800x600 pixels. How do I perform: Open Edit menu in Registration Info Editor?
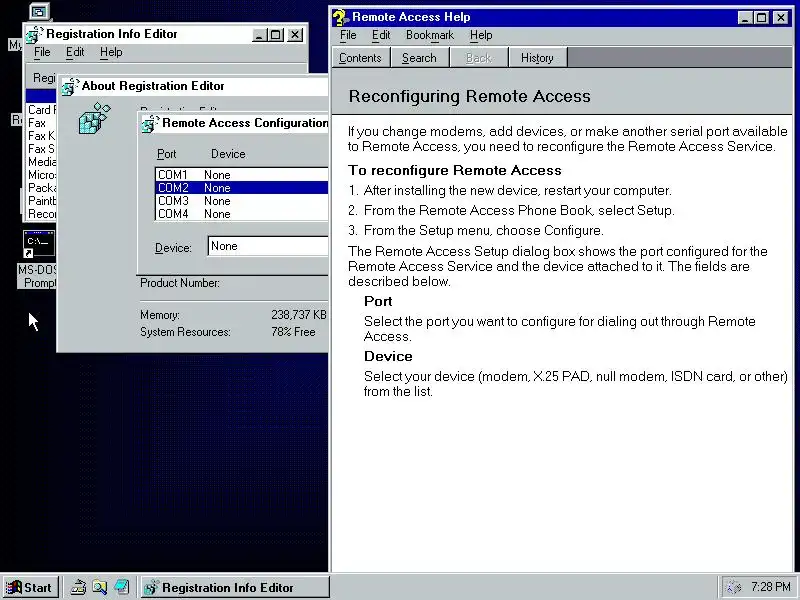(74, 52)
